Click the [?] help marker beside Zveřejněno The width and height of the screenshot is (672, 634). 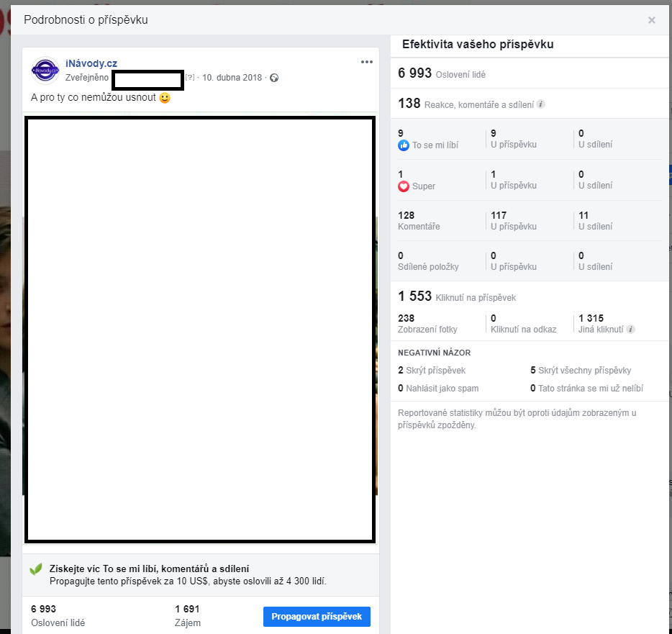(190, 77)
